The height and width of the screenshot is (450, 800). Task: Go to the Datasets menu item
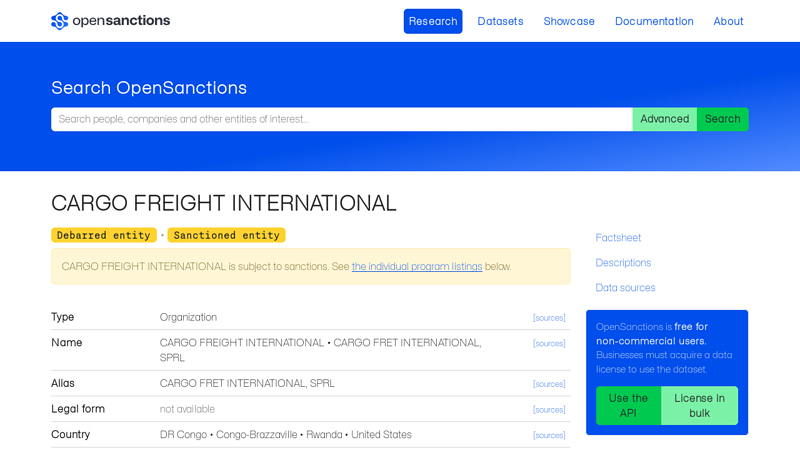pyautogui.click(x=500, y=21)
